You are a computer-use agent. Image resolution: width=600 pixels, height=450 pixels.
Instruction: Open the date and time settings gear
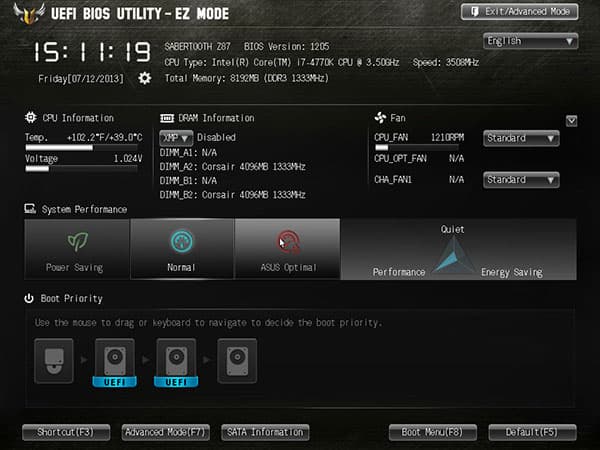tap(144, 78)
